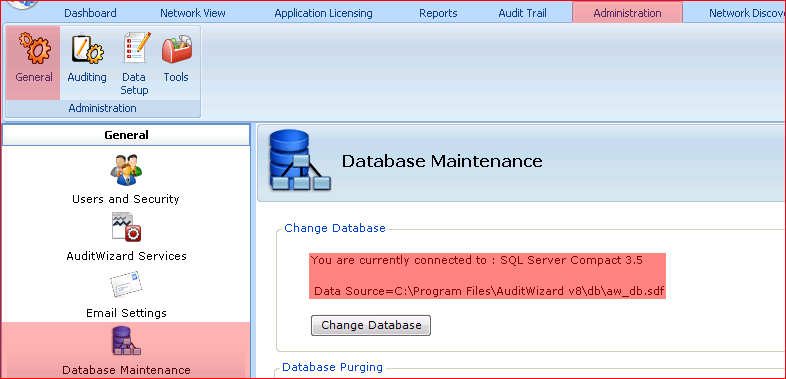
Task: Select the AuditWizard Services icon
Action: 126,227
